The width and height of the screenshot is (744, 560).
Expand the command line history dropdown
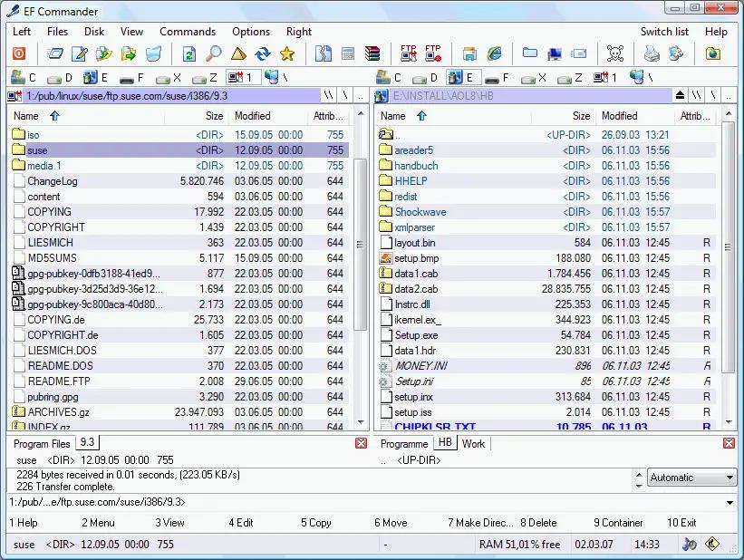(x=730, y=502)
